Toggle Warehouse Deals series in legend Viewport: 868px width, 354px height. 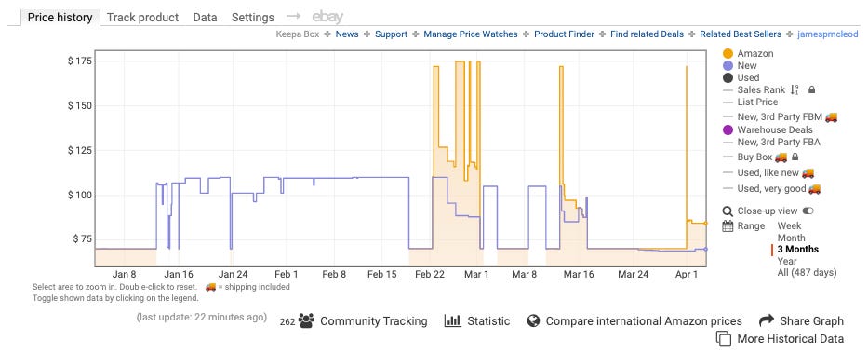coord(768,130)
